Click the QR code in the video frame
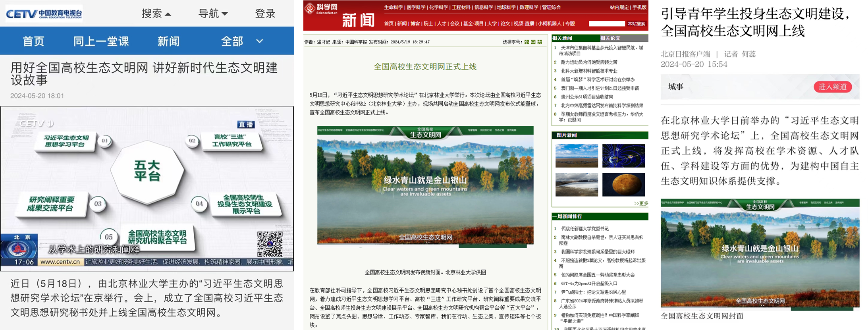The image size is (868, 330). click(270, 244)
